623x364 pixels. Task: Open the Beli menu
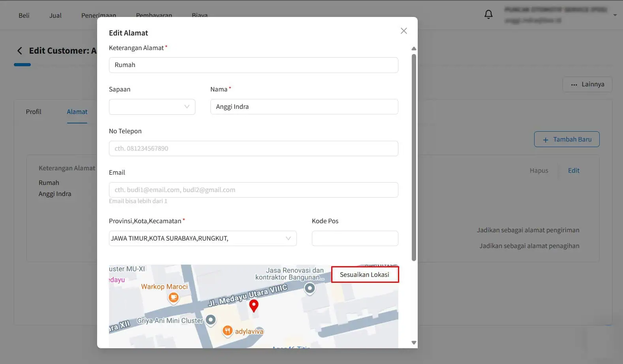(24, 15)
